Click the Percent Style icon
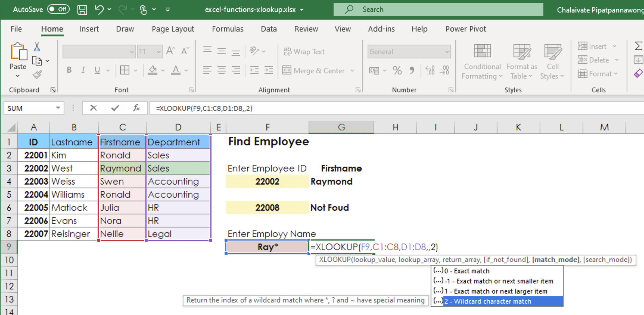This screenshot has width=644, height=315. [x=397, y=71]
